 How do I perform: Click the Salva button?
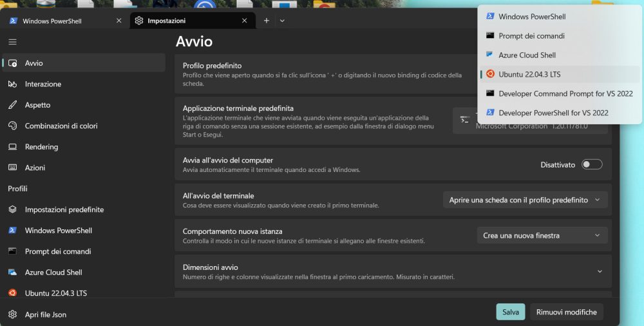coord(510,312)
